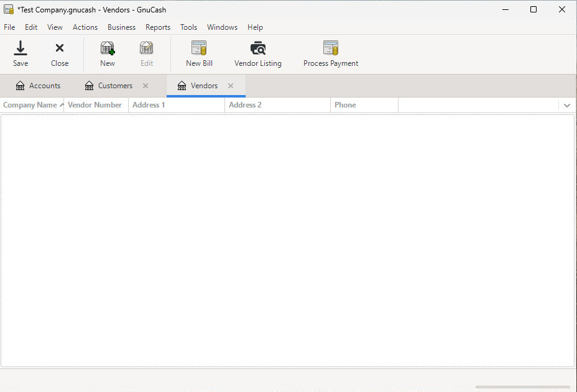Image resolution: width=577 pixels, height=392 pixels.
Task: Open the Reports menu
Action: [x=158, y=27]
